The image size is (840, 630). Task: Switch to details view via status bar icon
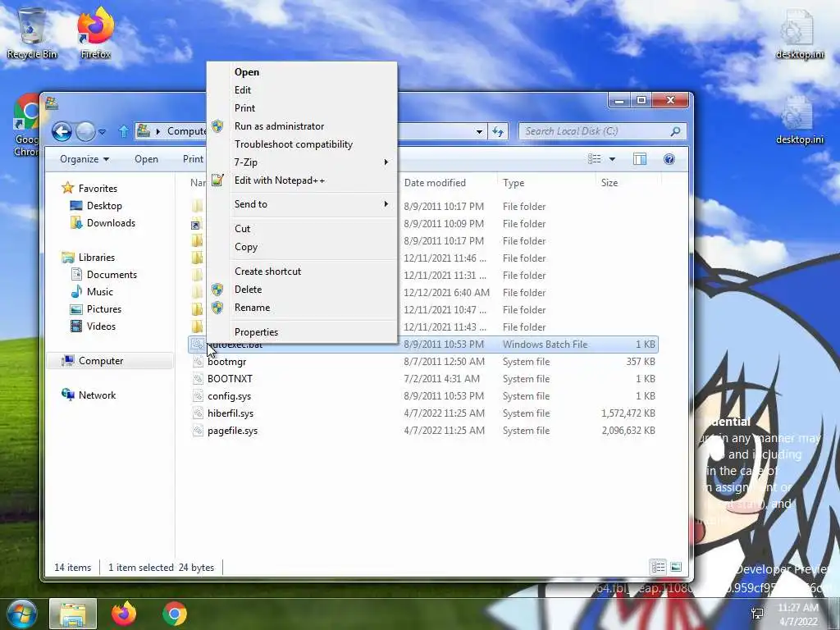(659, 567)
